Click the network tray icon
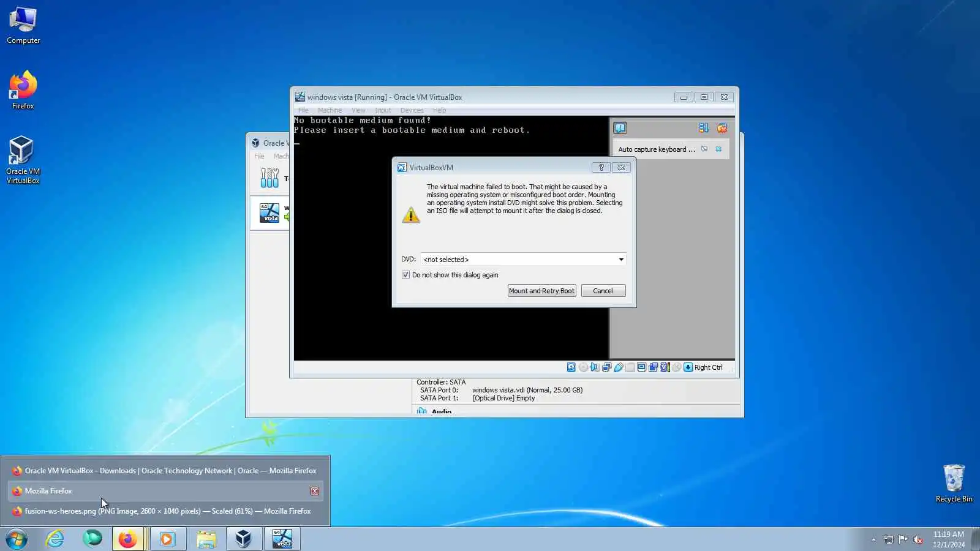 888,539
